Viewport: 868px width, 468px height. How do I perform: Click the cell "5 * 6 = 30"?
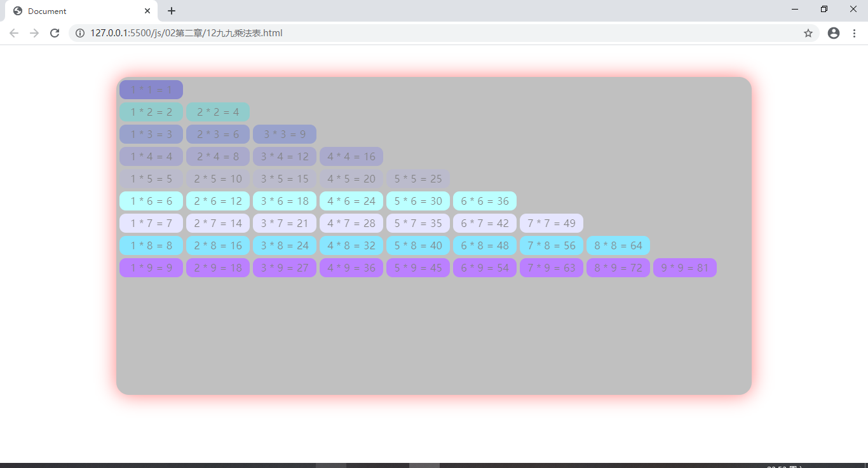418,201
